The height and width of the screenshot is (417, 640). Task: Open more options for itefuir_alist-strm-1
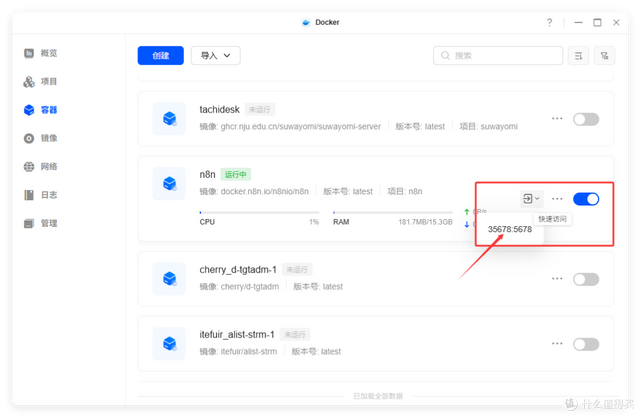(x=557, y=344)
